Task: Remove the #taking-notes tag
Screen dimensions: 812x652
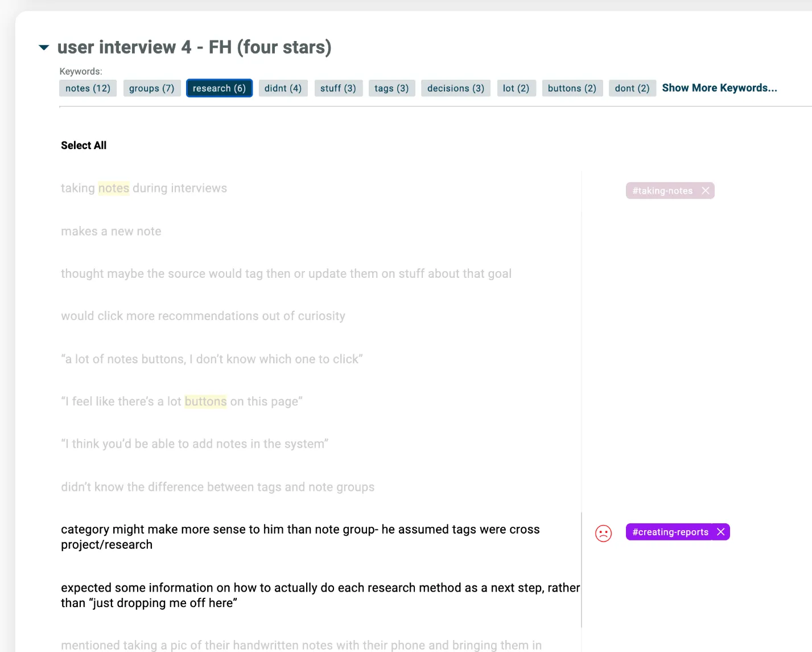Action: tap(706, 191)
